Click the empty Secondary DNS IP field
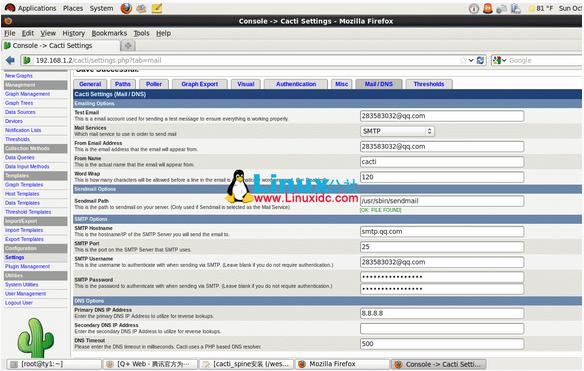Image resolution: width=584 pixels, height=371 pixels. tap(442, 329)
